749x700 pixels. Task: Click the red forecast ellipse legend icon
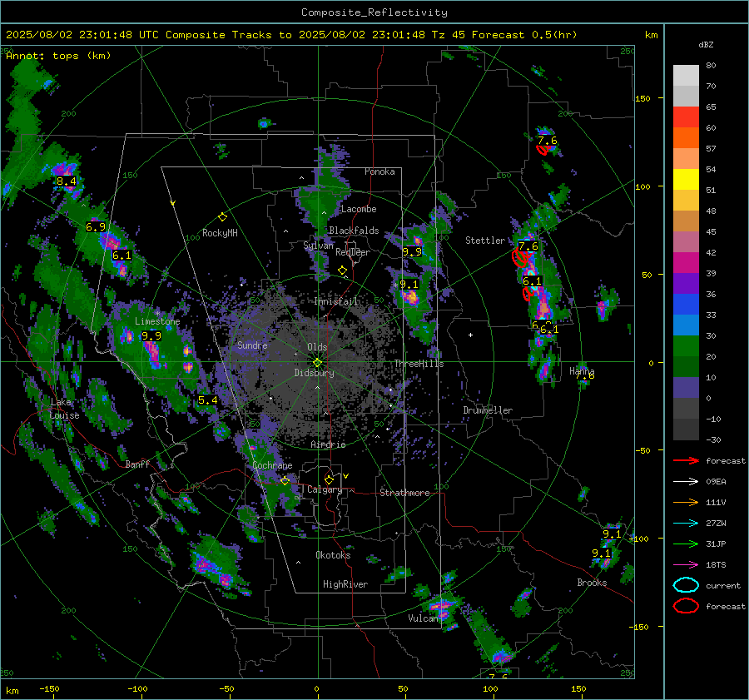pyautogui.click(x=686, y=606)
